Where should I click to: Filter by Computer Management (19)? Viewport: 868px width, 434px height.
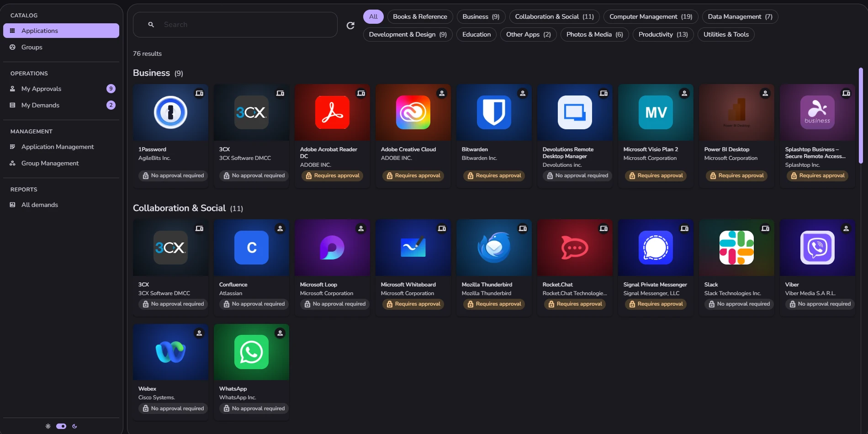pos(651,16)
